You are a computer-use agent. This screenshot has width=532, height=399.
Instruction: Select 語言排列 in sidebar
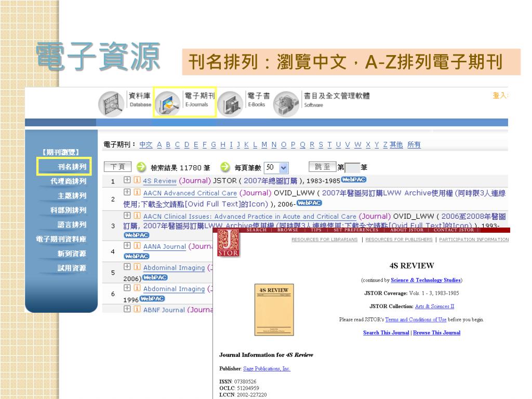[x=72, y=224]
